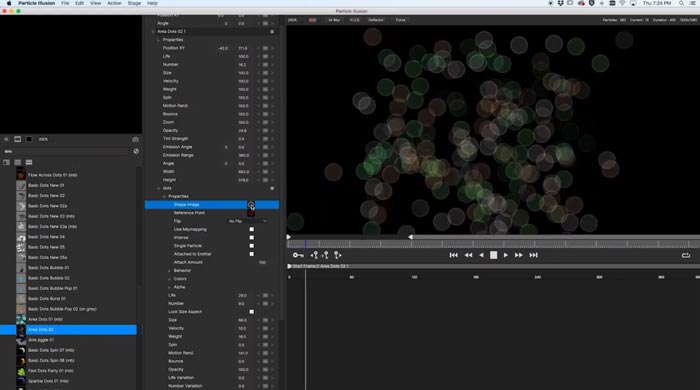Jump to the last frame
Viewport: 700px width, 390px height.
pyautogui.click(x=533, y=255)
